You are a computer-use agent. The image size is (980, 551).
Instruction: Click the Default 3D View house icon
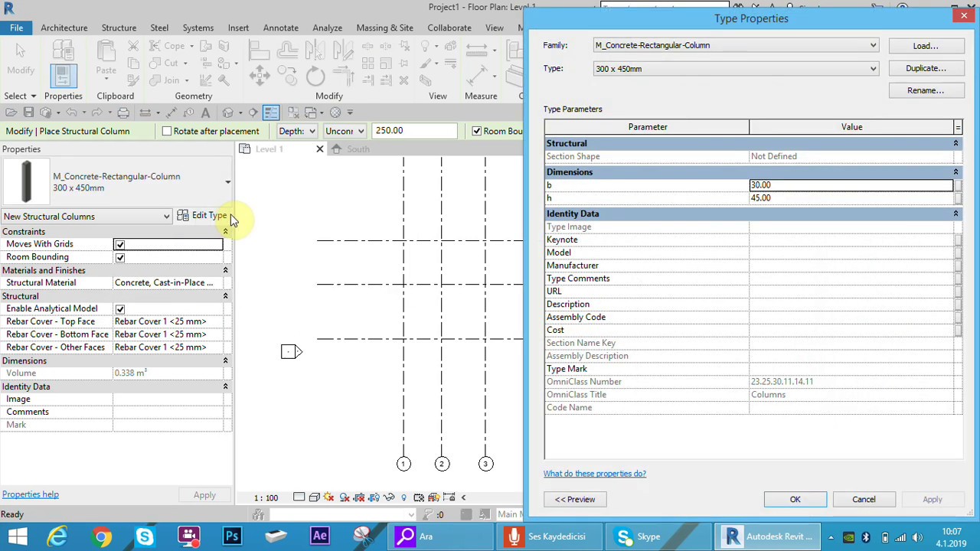click(x=227, y=112)
